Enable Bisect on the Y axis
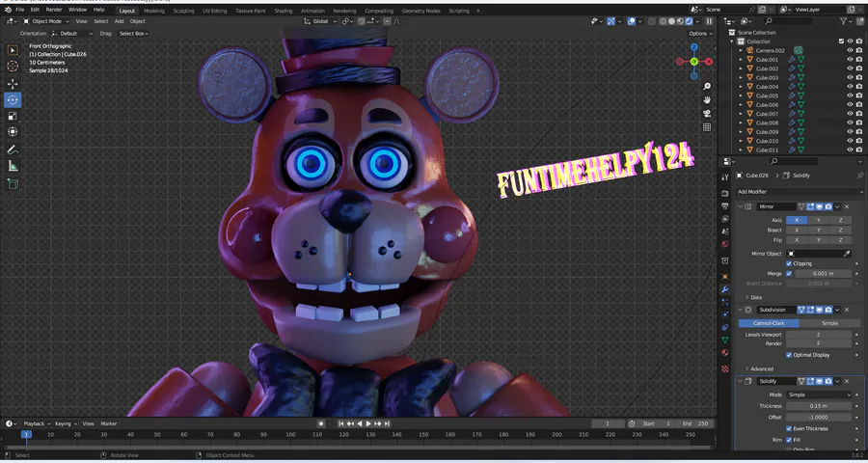This screenshot has width=868, height=463. tap(819, 231)
